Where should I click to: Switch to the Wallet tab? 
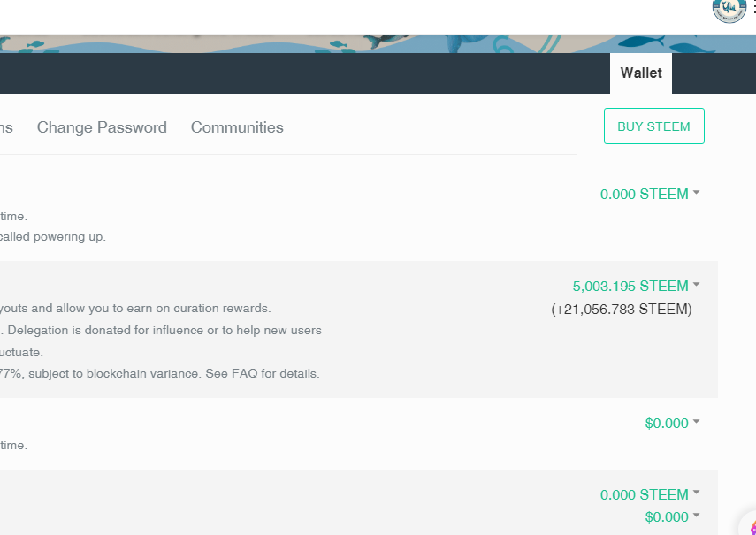[641, 73]
